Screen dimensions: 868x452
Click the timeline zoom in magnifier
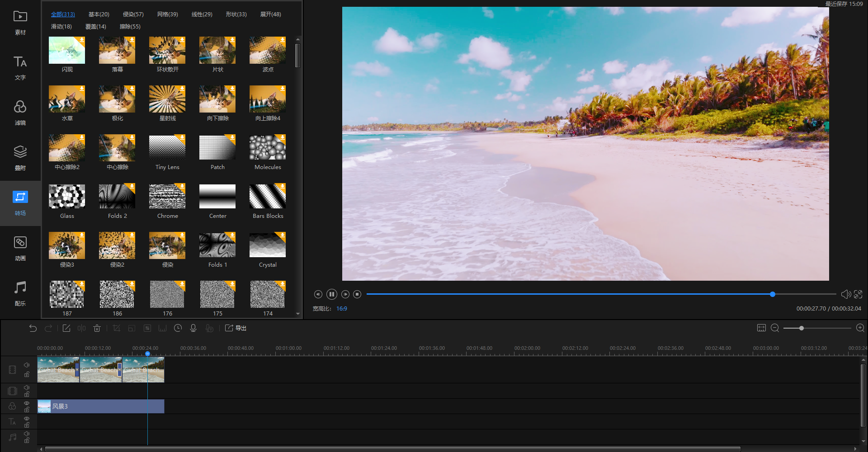pos(860,328)
